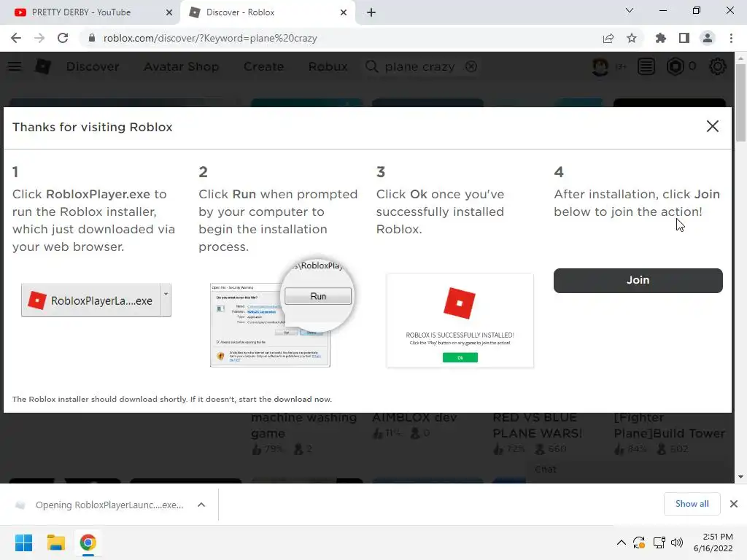Click the start the download now link
Image resolution: width=747 pixels, height=560 pixels.
(285, 399)
